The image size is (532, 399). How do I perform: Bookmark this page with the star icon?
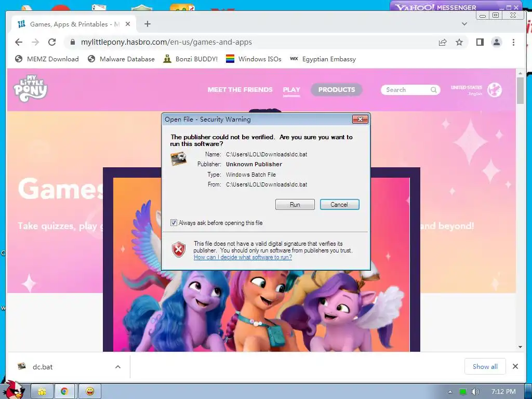coord(459,42)
